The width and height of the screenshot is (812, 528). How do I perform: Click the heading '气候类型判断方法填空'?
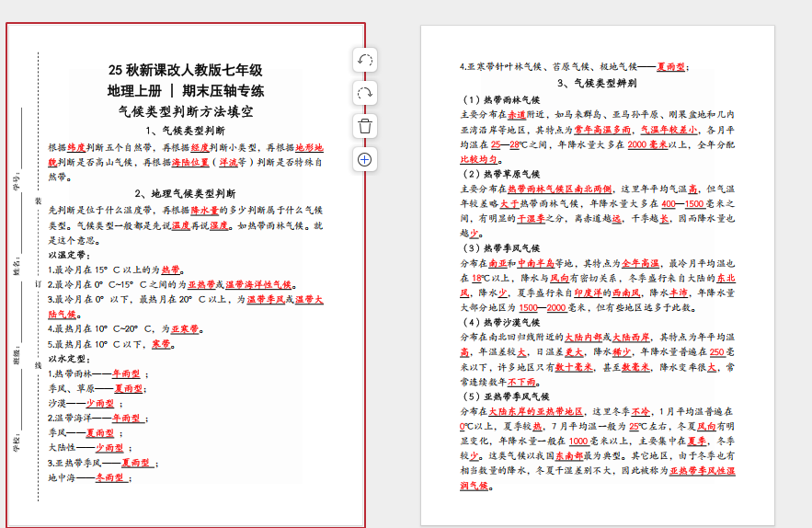coord(185,110)
